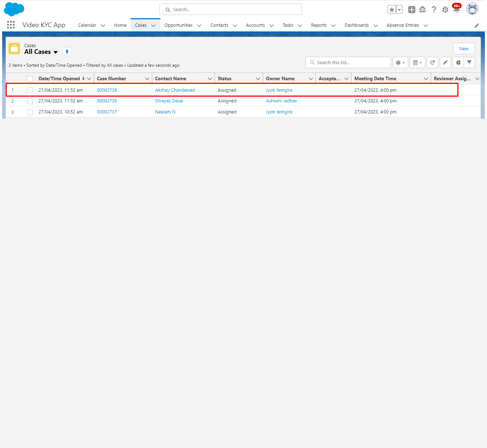
Task: Expand the Cases tab dropdown chevron
Action: 153,25
